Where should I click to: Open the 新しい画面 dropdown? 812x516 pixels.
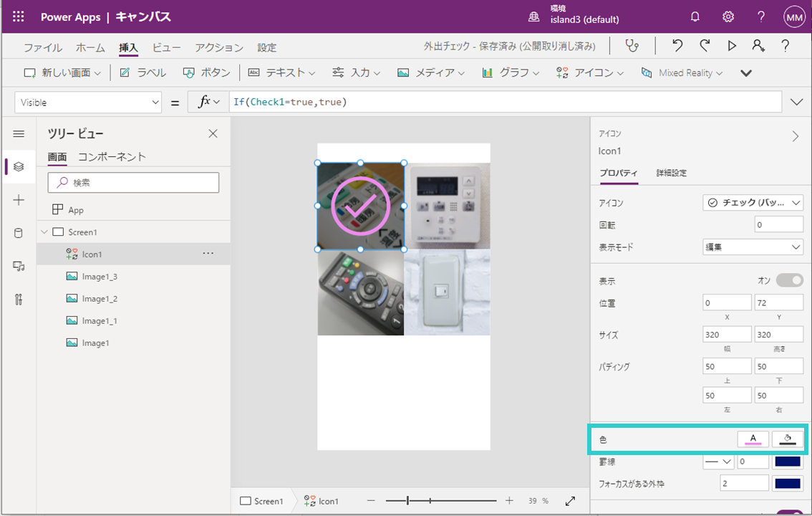(x=63, y=72)
